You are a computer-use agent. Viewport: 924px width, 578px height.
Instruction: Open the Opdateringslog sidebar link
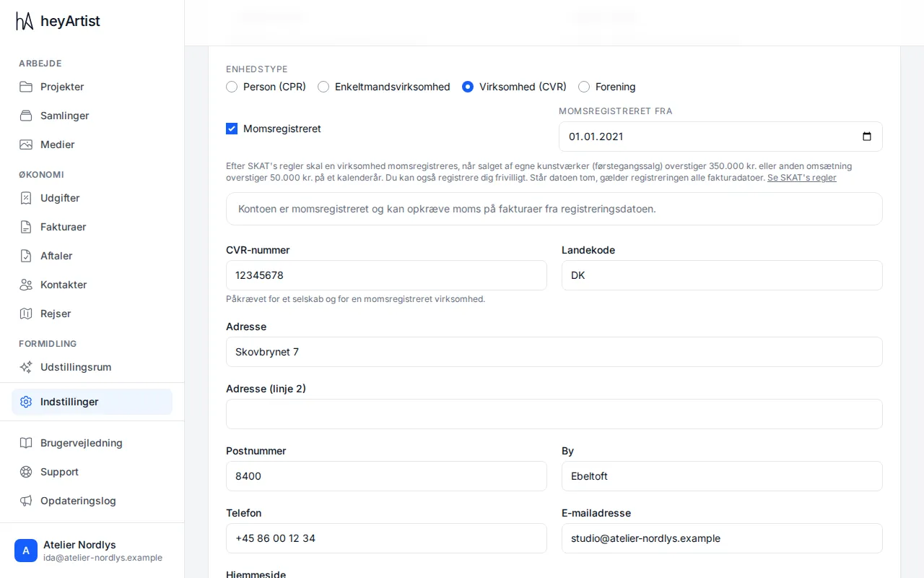point(92,501)
